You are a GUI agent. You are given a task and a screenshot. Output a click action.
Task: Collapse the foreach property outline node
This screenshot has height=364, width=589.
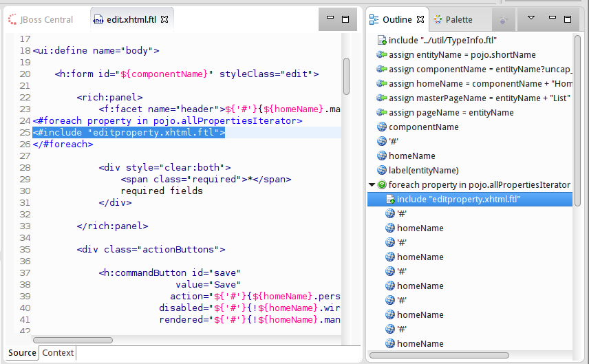point(372,185)
